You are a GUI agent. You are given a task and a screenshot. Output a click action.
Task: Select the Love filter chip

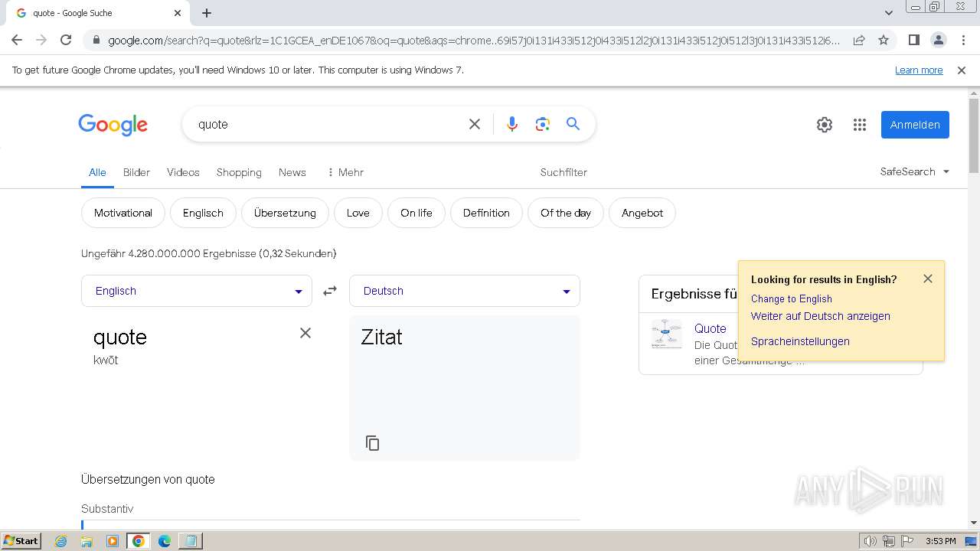[x=358, y=213]
